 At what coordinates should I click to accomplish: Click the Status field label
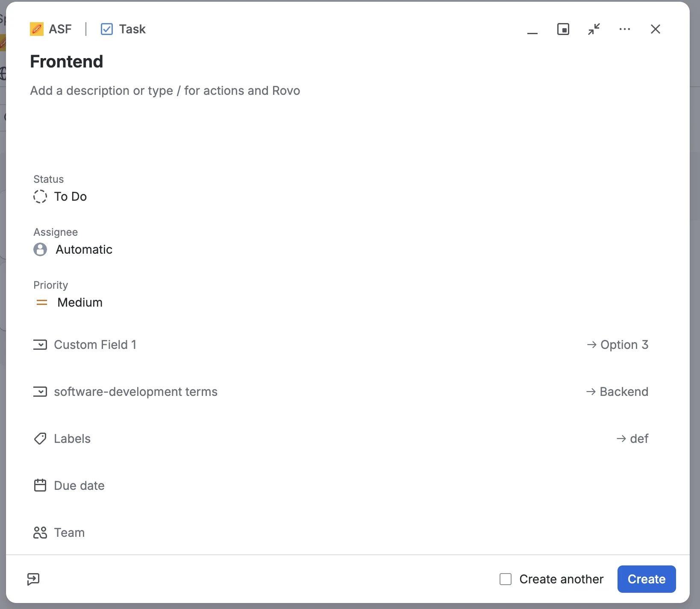pyautogui.click(x=49, y=179)
